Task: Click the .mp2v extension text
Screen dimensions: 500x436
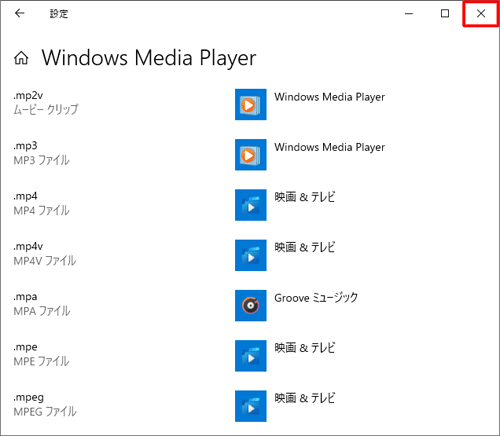Action: coord(28,96)
